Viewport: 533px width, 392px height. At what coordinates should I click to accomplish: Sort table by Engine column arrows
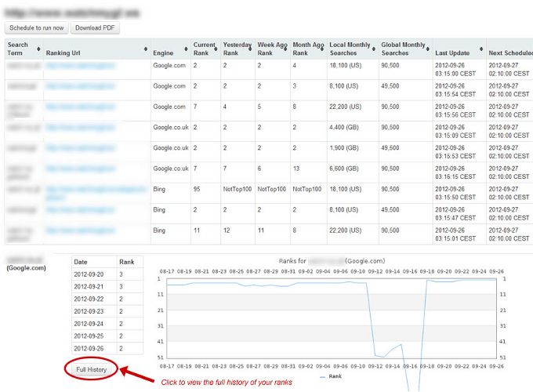187,49
